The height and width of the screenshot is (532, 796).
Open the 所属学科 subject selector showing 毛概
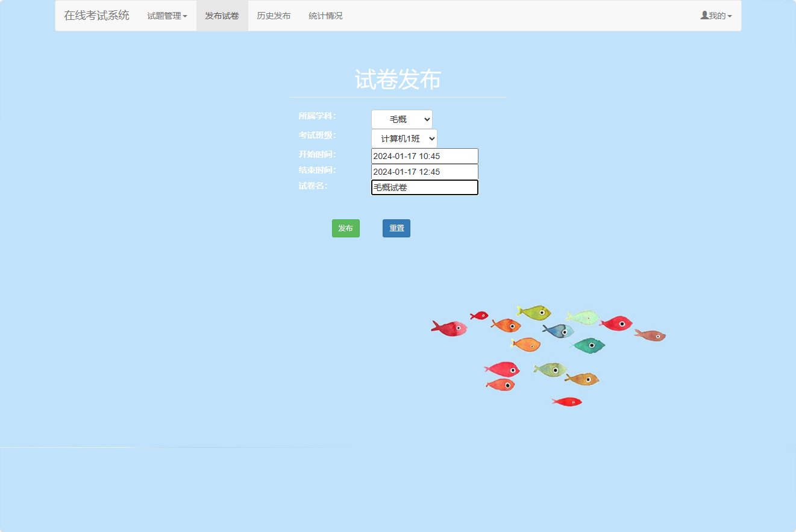pyautogui.click(x=401, y=119)
